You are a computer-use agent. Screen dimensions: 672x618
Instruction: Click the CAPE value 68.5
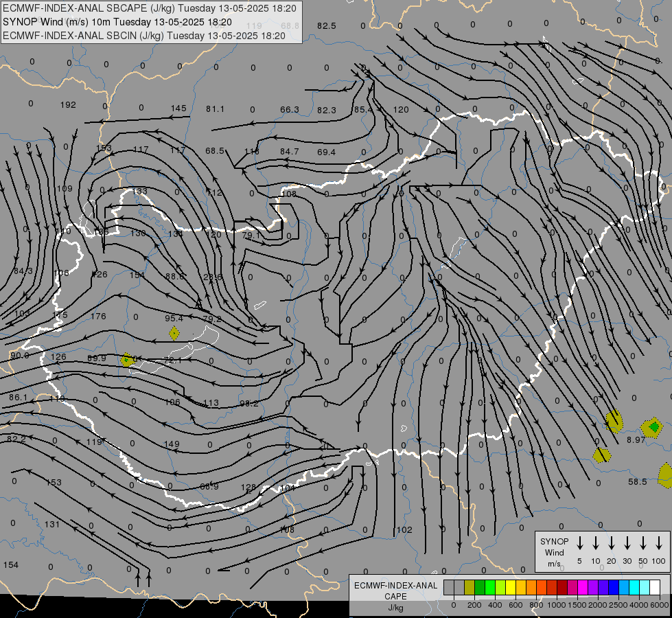tap(215, 150)
